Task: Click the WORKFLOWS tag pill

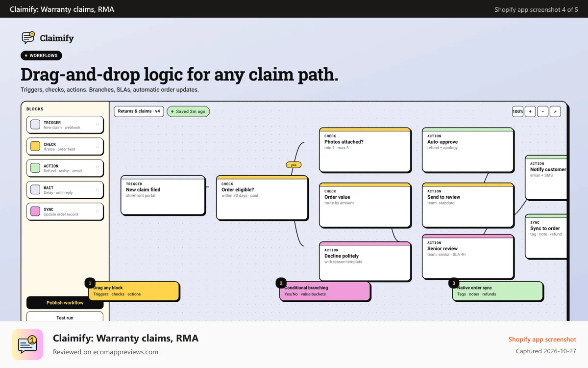Action: 41,55
